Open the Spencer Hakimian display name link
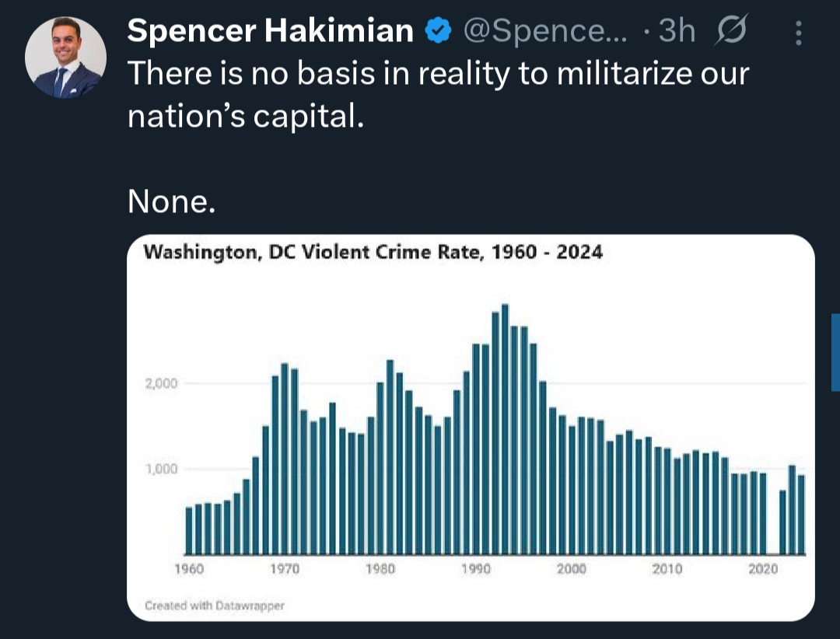This screenshot has width=840, height=639. coord(271,30)
